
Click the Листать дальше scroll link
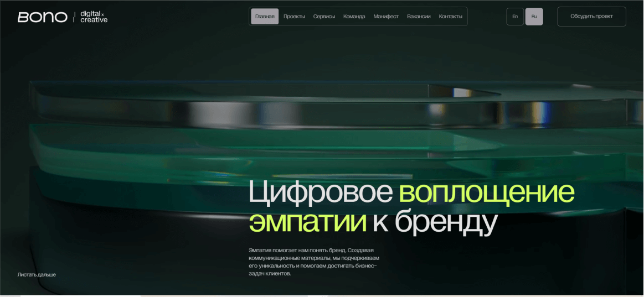37,274
